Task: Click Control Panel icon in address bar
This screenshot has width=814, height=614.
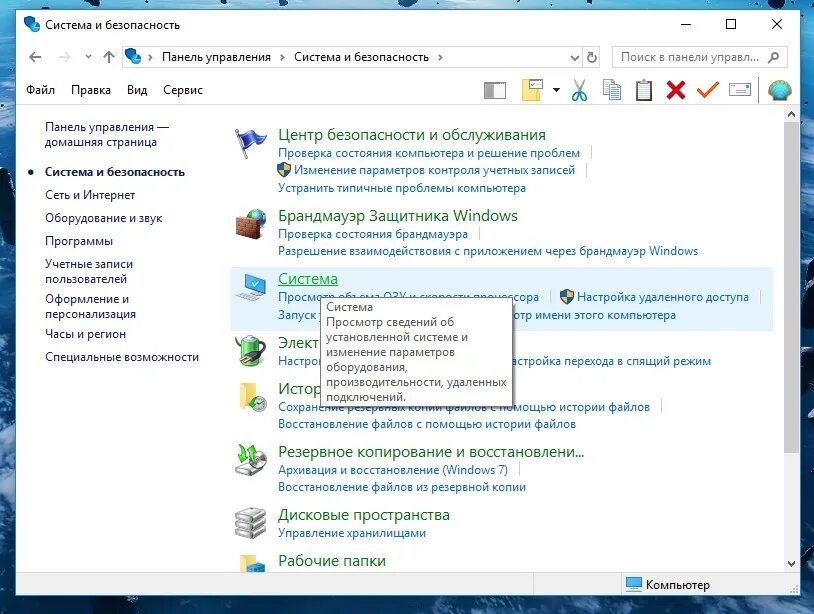Action: point(133,56)
